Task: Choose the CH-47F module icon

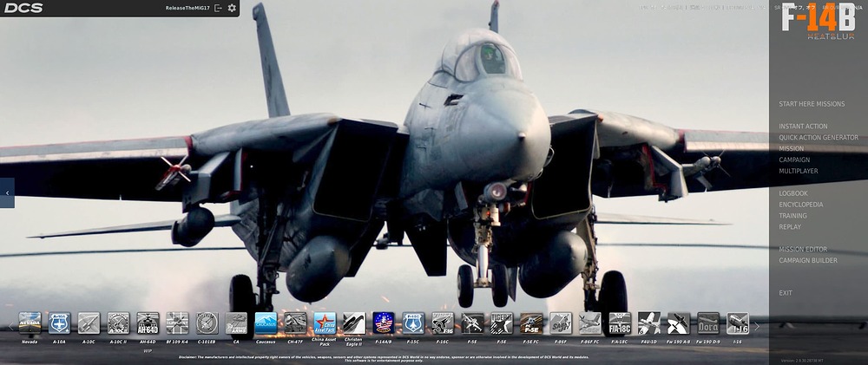Action: (x=295, y=323)
